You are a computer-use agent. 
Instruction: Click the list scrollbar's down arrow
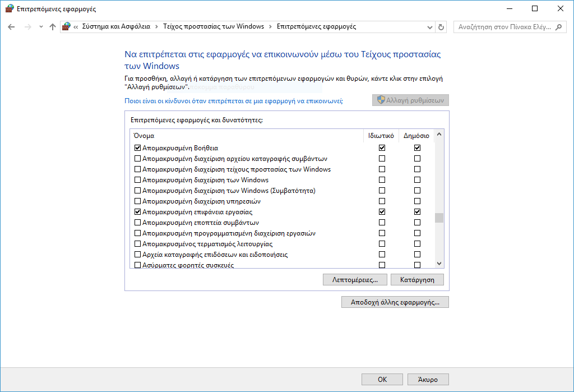pos(439,264)
